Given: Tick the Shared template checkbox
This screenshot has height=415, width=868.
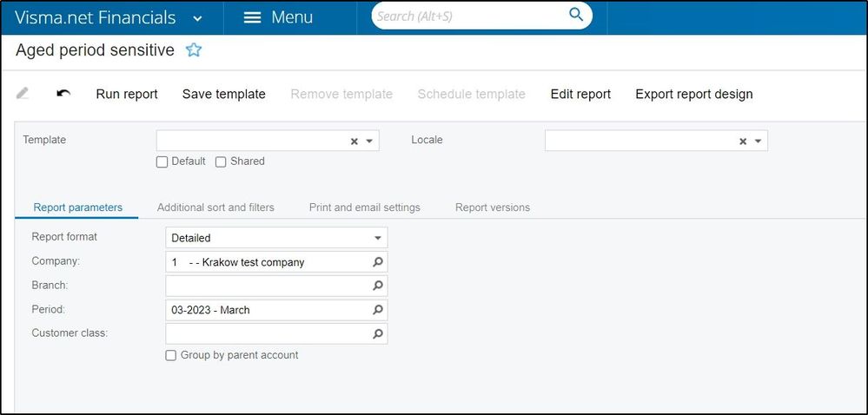Looking at the screenshot, I should pos(221,161).
